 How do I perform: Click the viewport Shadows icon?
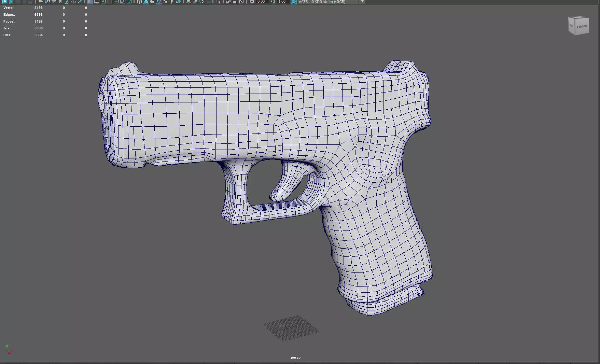[x=178, y=2]
